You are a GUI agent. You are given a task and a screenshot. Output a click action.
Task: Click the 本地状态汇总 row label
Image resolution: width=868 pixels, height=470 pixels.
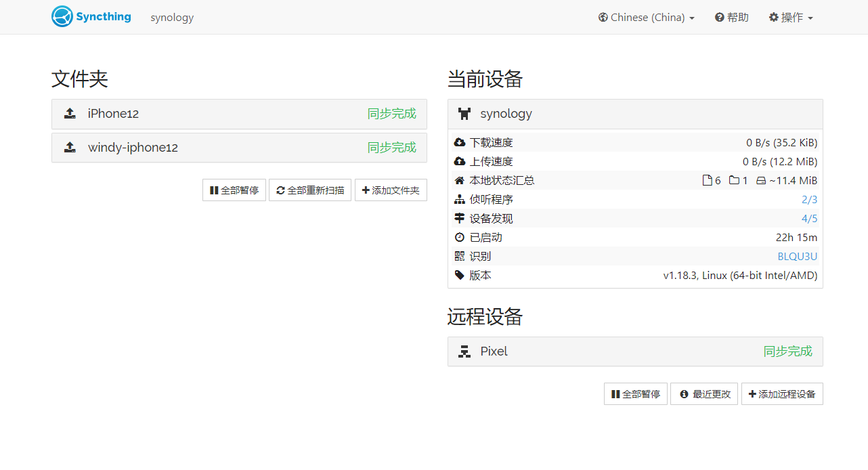coord(502,180)
